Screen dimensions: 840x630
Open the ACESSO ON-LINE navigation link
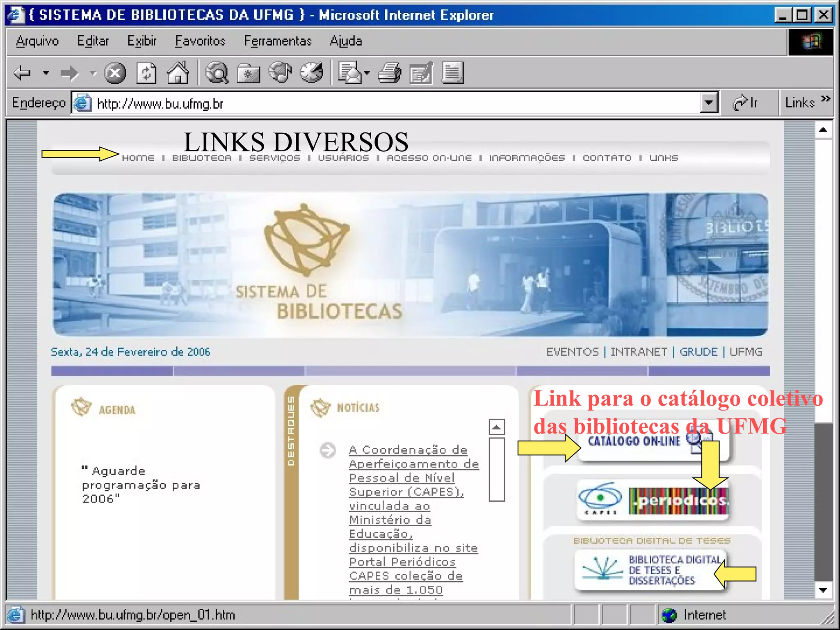tap(429, 158)
